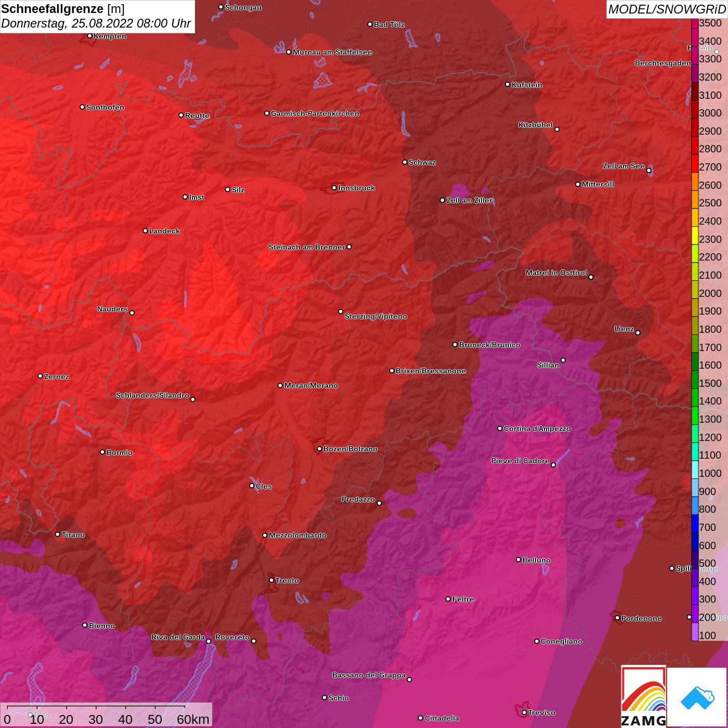Click the Riva del Garda label
The width and height of the screenshot is (728, 728).
coord(178,637)
